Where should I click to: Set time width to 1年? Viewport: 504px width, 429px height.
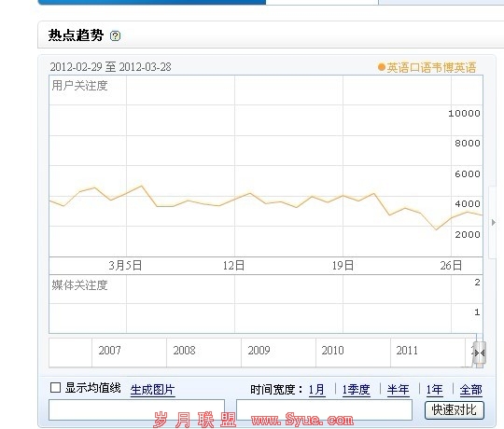point(434,390)
